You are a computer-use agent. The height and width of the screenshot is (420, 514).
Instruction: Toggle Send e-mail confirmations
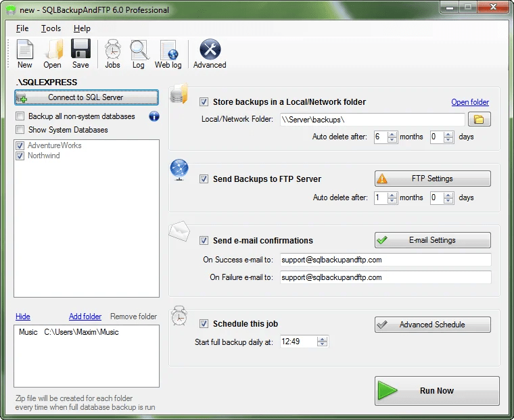tap(204, 241)
